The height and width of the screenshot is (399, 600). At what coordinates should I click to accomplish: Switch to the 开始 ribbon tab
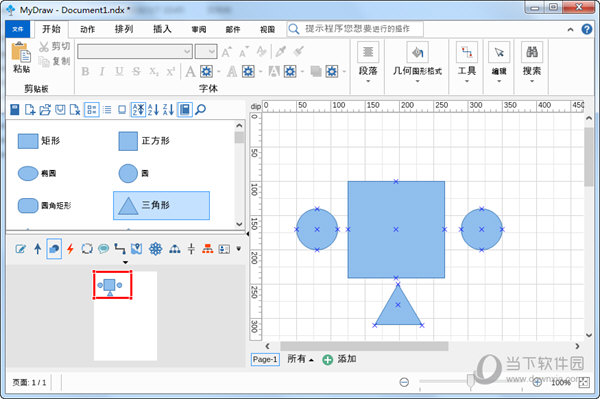pyautogui.click(x=51, y=29)
